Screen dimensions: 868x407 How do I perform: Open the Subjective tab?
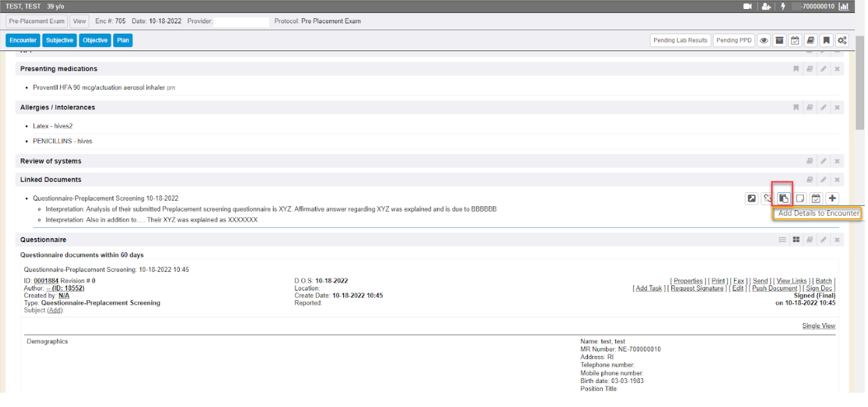click(60, 40)
